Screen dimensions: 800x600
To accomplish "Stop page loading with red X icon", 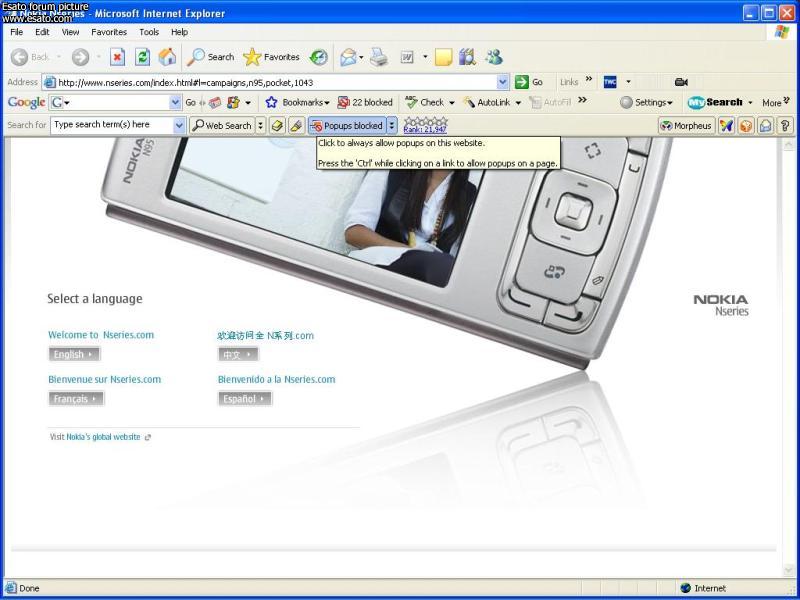I will [117, 57].
